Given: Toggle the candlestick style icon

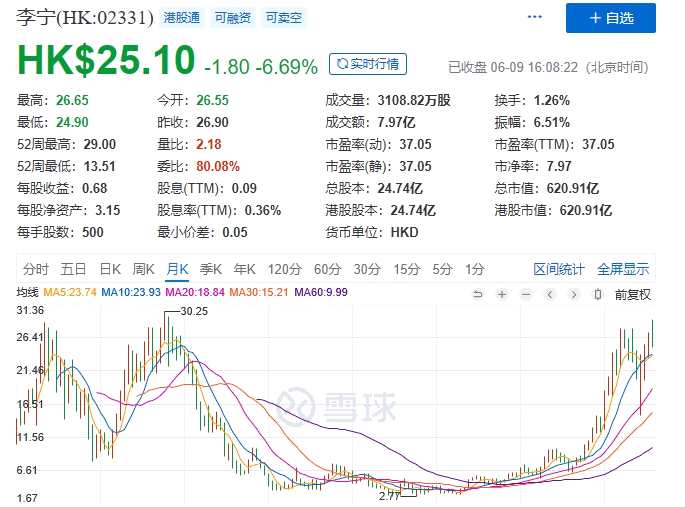Looking at the screenshot, I should point(598,295).
